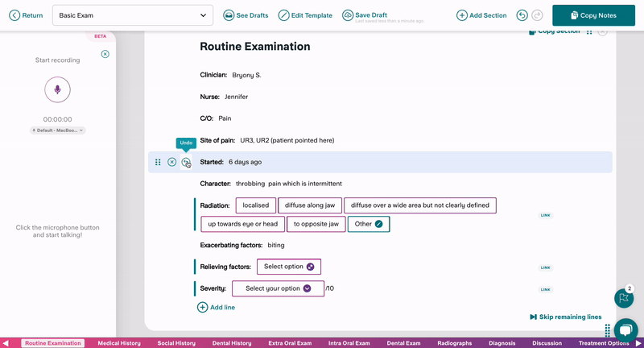
Task: Click the microphone record button
Action: pos(57,89)
